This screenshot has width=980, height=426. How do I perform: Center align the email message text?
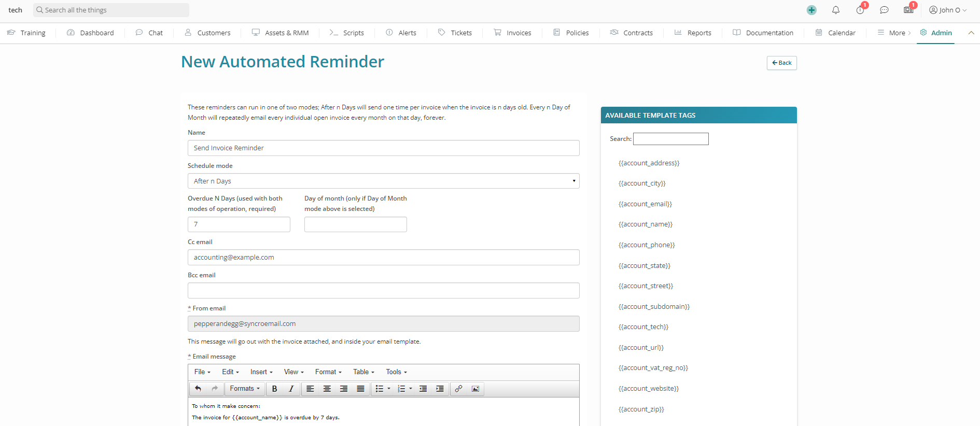[327, 389]
